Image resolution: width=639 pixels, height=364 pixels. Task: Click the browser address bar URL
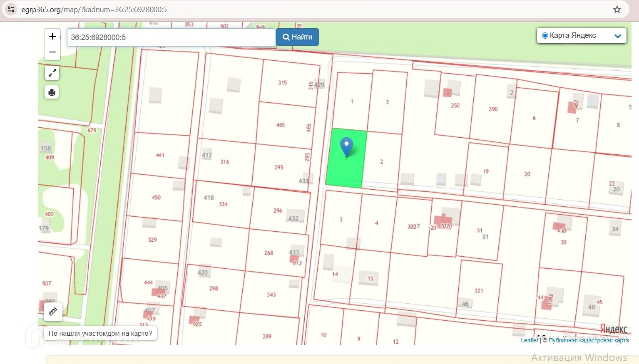pyautogui.click(x=94, y=9)
